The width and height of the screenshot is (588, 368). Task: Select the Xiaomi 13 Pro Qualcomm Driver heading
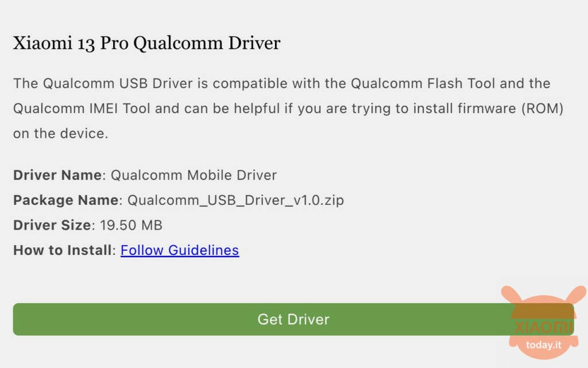(146, 43)
